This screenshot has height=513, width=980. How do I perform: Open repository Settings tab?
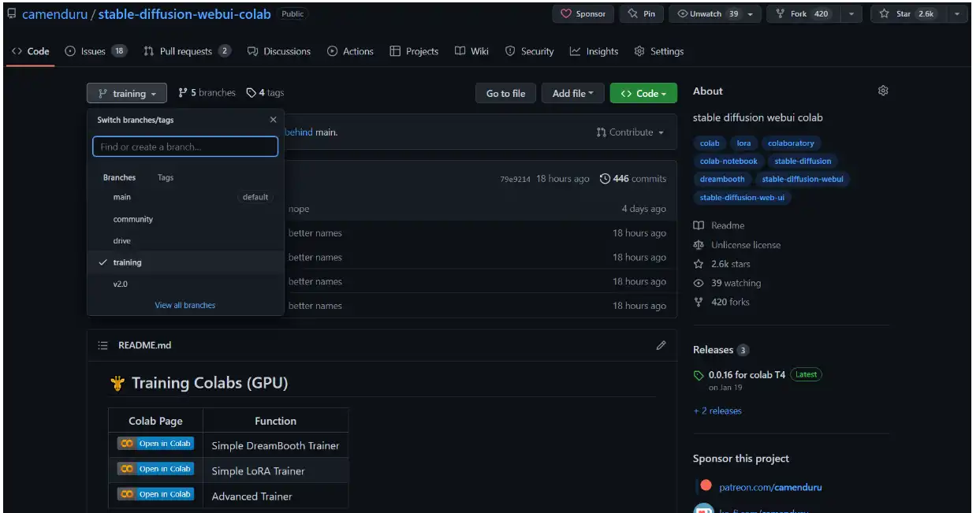(659, 51)
